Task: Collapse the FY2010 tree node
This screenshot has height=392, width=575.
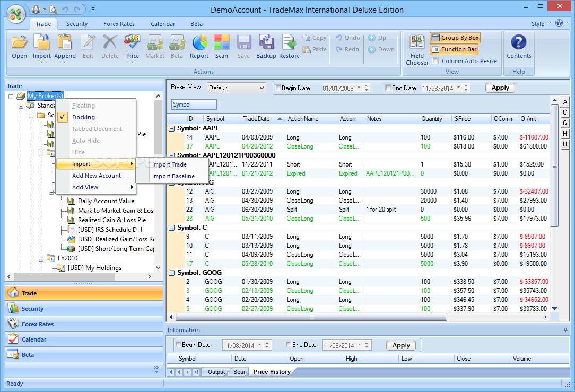Action: [41, 258]
